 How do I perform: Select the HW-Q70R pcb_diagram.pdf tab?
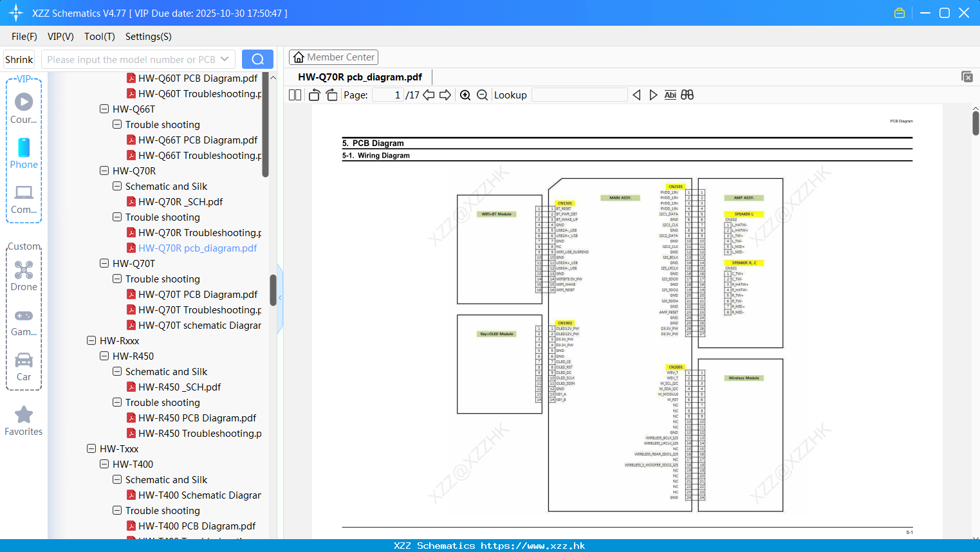[x=360, y=77]
